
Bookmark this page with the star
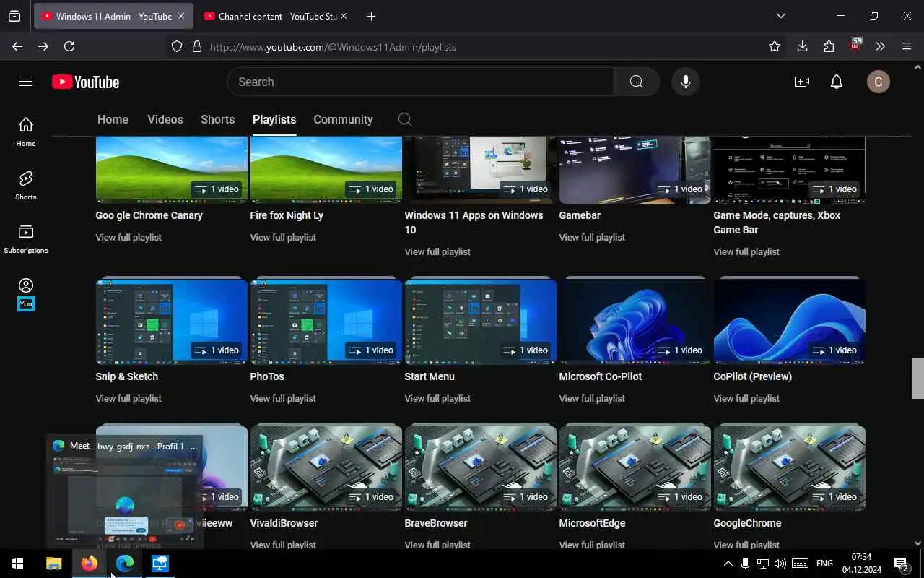[775, 46]
